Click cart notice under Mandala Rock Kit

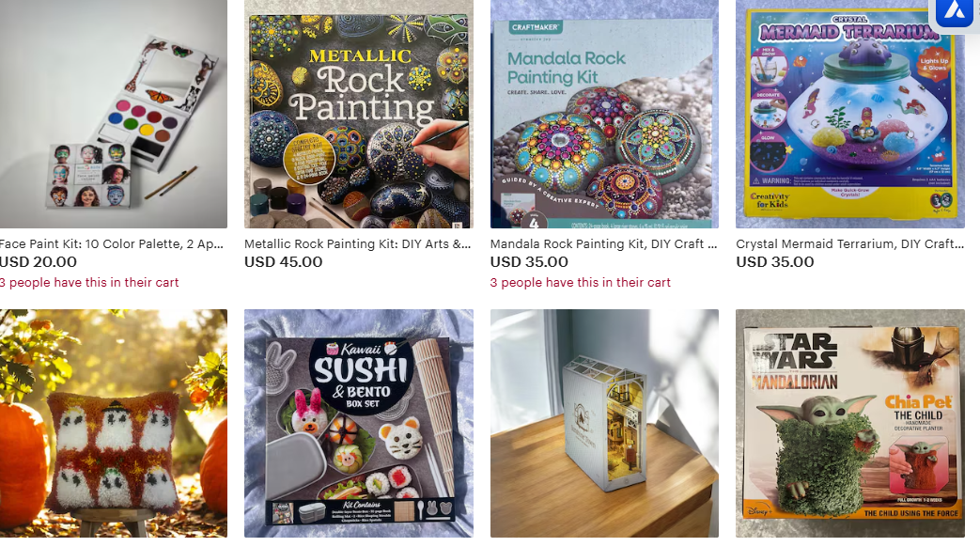(x=581, y=283)
